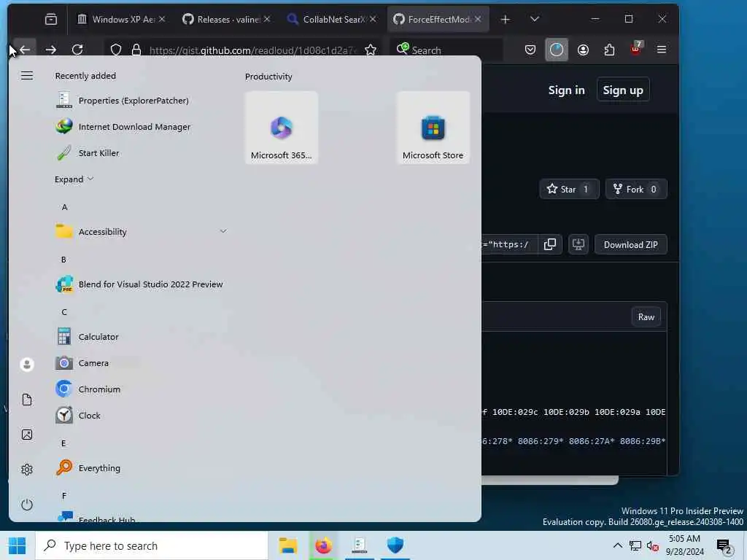Screen dimensions: 747x560
Task: Open the Accessibility folder
Action: pos(141,232)
